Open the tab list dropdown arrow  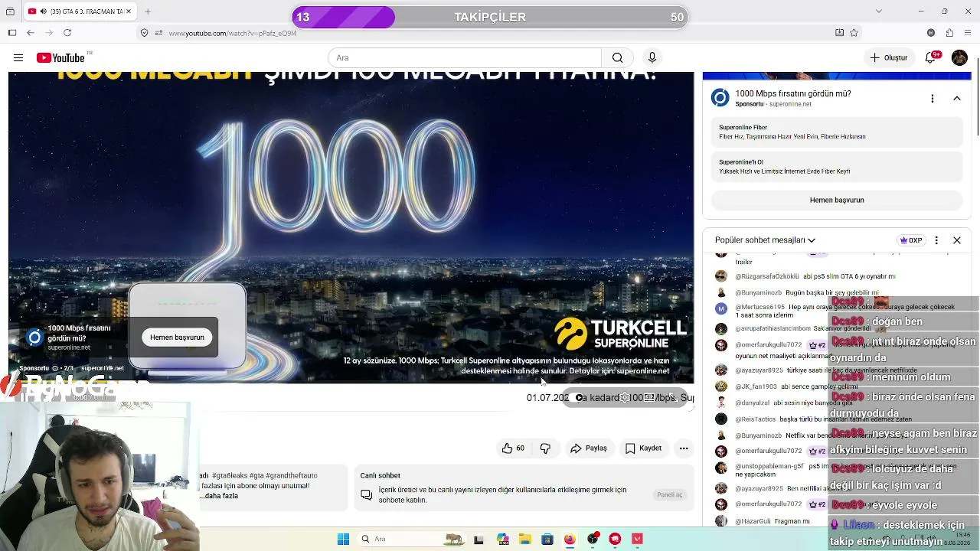tap(878, 11)
